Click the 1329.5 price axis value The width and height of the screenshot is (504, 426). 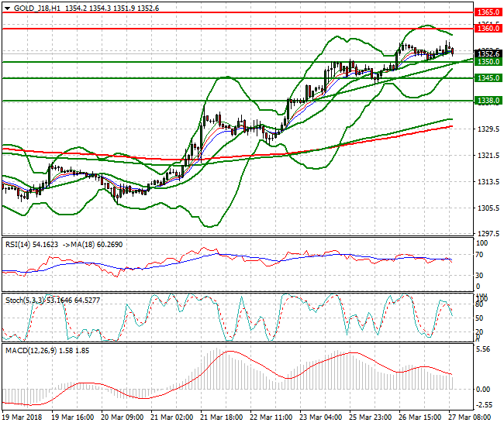coord(488,129)
